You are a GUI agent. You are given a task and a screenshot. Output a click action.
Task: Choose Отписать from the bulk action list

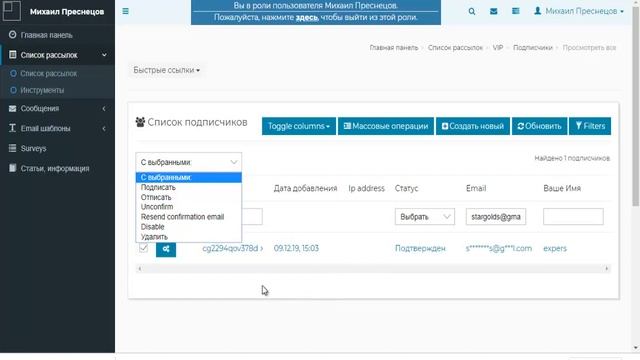point(189,197)
